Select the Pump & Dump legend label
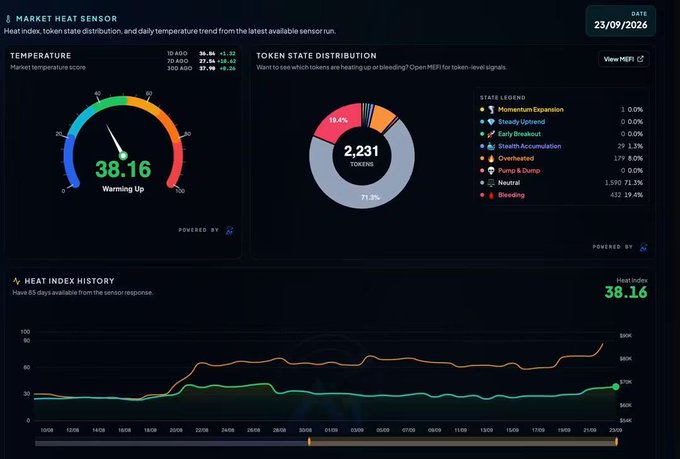 [519, 170]
